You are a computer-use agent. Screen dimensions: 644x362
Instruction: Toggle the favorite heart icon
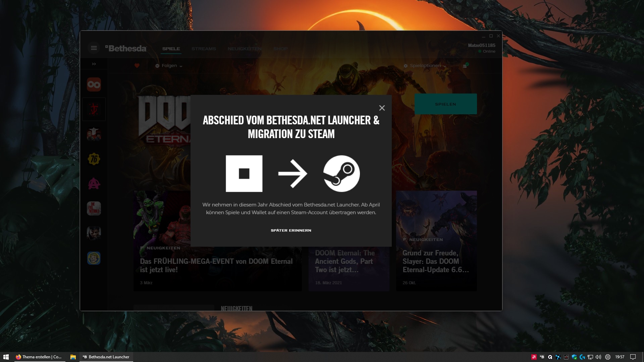[x=137, y=66]
